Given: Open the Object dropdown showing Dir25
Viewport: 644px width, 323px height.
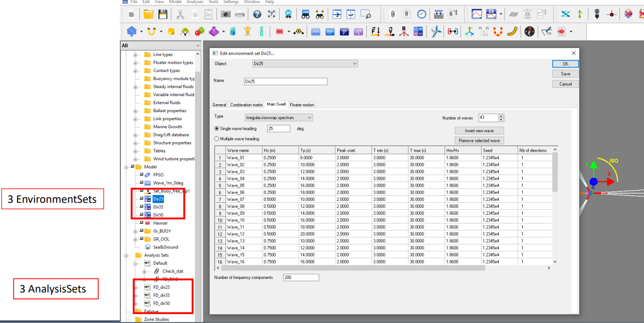Looking at the screenshot, I should pyautogui.click(x=305, y=64).
